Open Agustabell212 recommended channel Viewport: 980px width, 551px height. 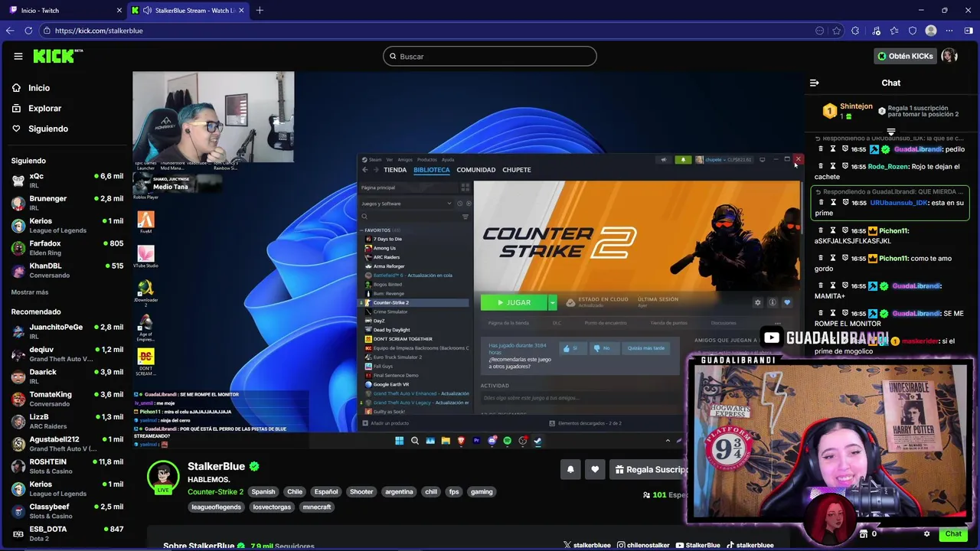[x=67, y=444]
